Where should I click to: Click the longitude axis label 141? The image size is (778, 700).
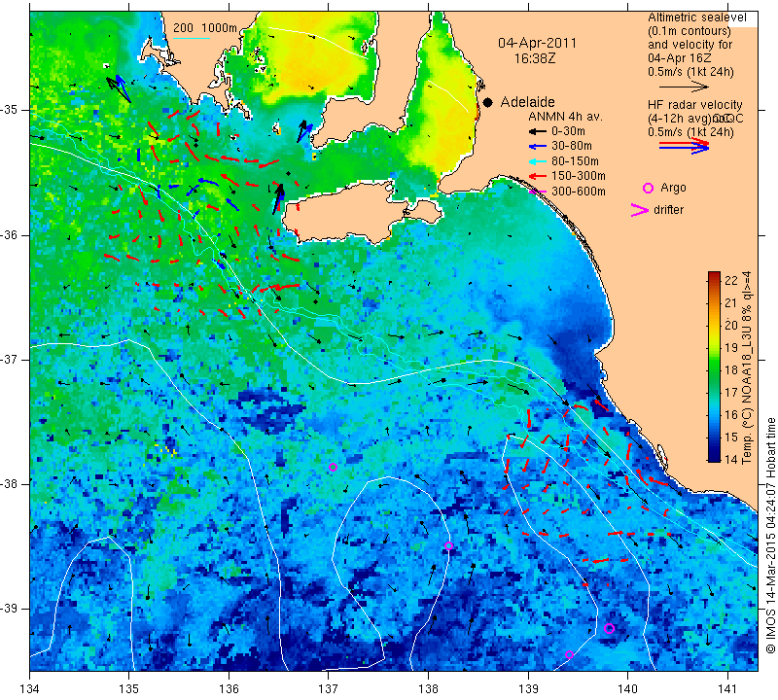pyautogui.click(x=727, y=689)
